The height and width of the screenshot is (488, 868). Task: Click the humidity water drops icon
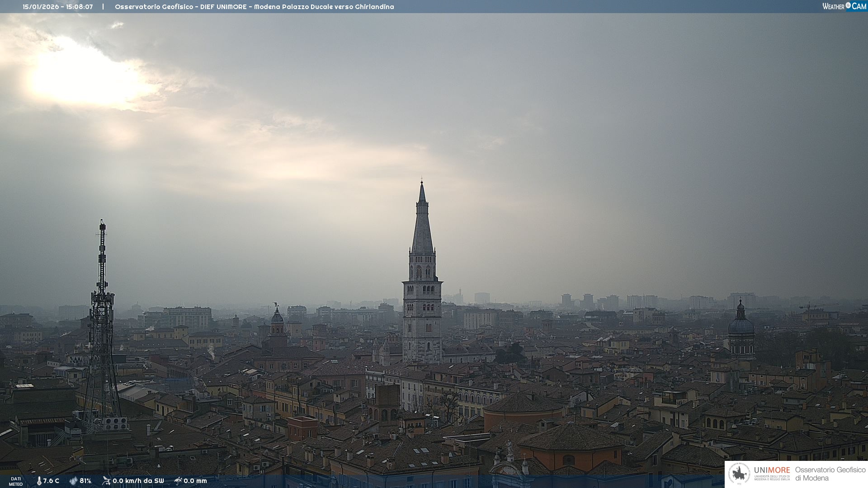[73, 481]
